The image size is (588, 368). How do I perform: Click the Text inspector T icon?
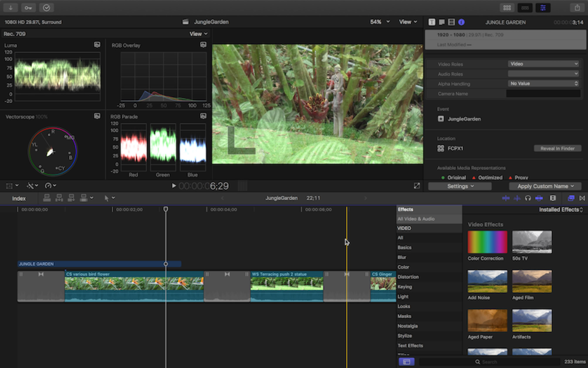click(x=431, y=22)
